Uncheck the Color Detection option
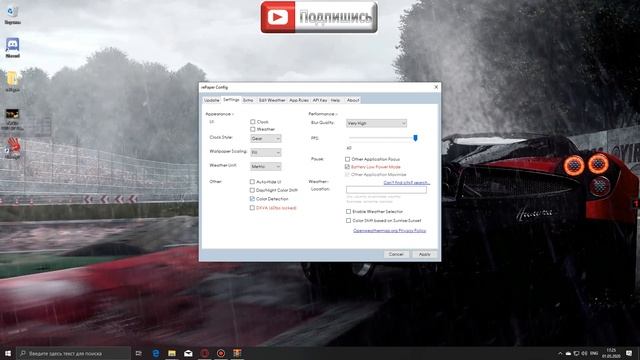 (x=252, y=199)
